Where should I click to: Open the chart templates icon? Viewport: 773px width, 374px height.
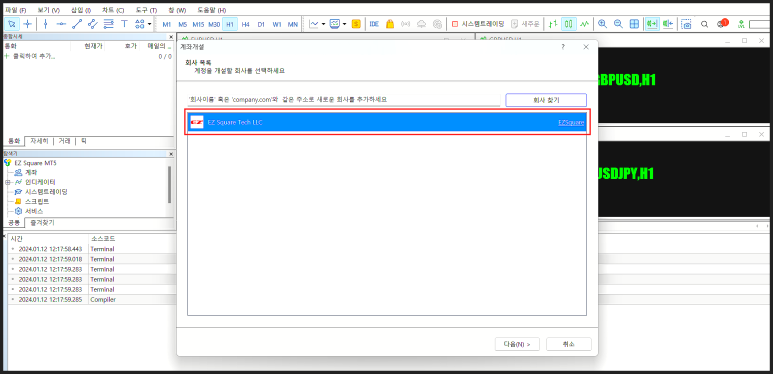335,24
